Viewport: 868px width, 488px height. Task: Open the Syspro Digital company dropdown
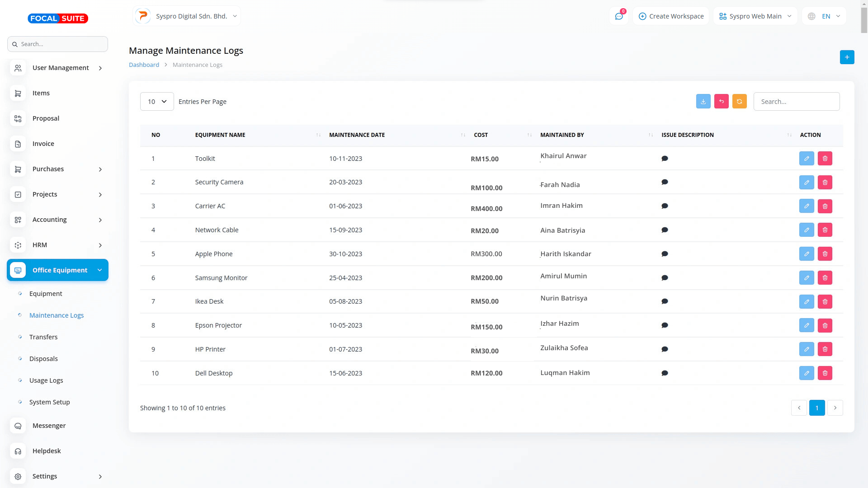tap(187, 16)
